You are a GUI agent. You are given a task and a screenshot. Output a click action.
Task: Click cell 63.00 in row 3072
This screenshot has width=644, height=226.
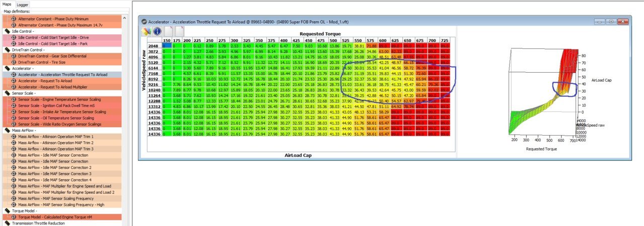click(x=384, y=51)
